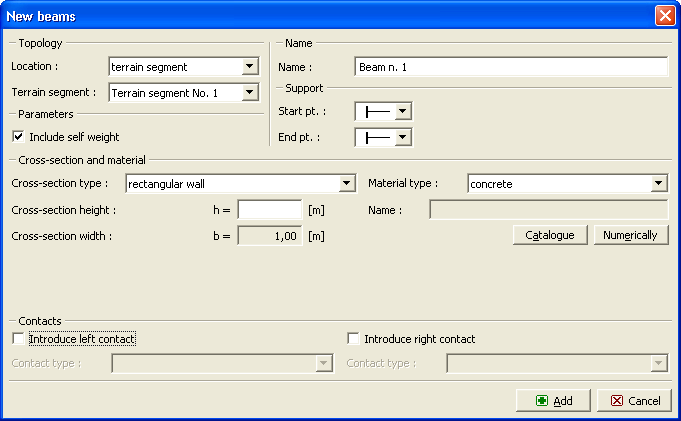Expand the Start pt. support arrow

[403, 111]
